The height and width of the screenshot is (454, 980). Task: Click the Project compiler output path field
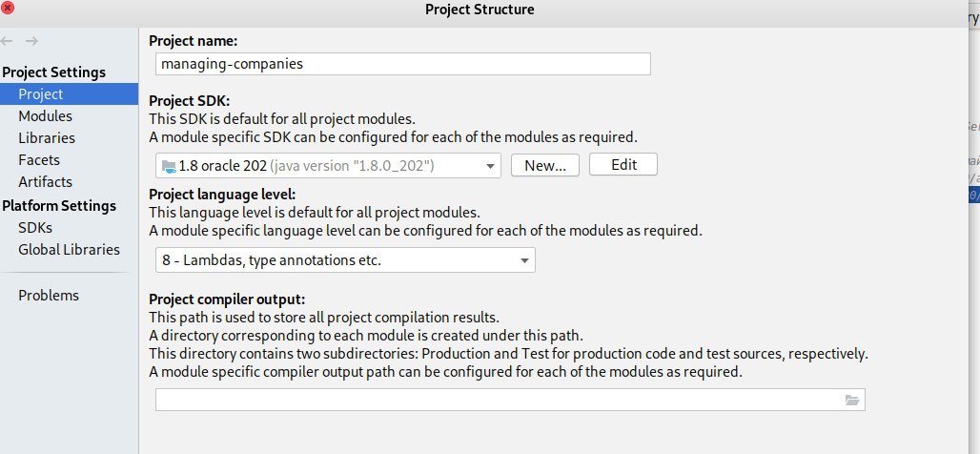pyautogui.click(x=510, y=401)
